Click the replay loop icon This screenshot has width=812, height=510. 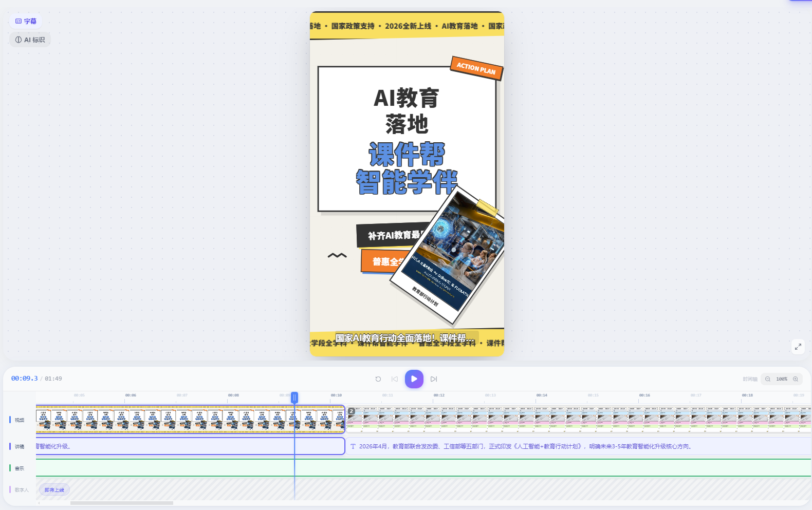click(x=378, y=379)
